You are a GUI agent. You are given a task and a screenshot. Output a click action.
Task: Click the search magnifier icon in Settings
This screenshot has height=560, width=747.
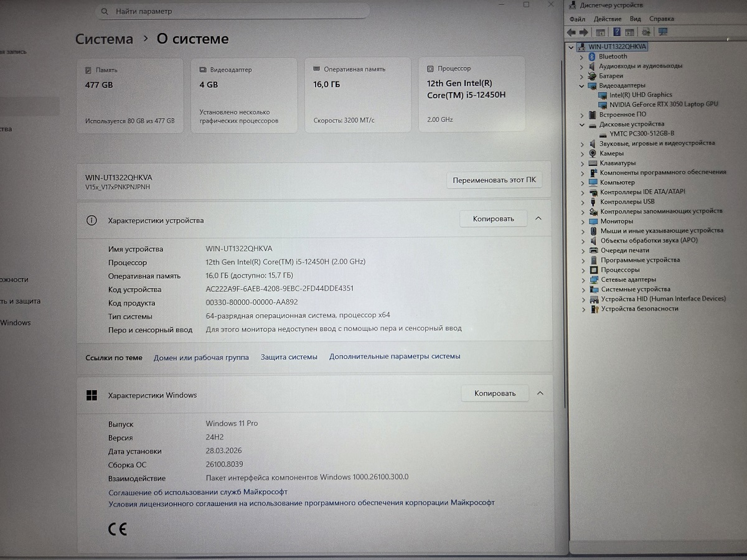(x=105, y=11)
